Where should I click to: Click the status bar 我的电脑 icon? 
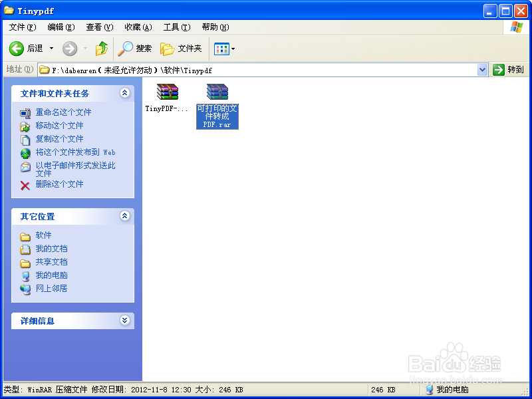(429, 390)
